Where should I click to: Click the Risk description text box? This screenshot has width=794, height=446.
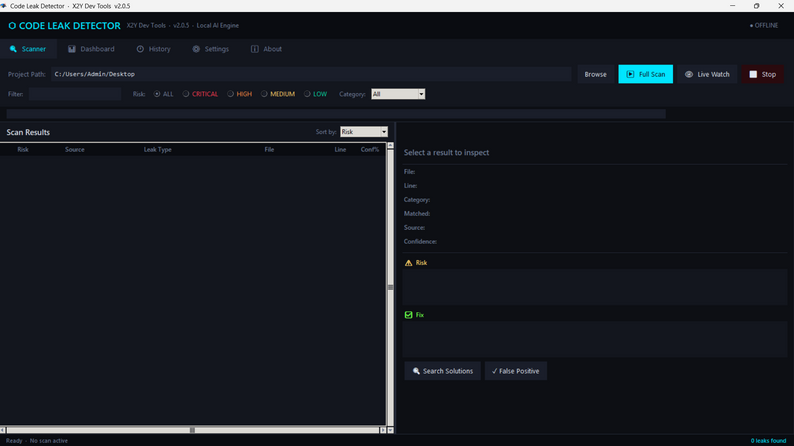pyautogui.click(x=595, y=287)
